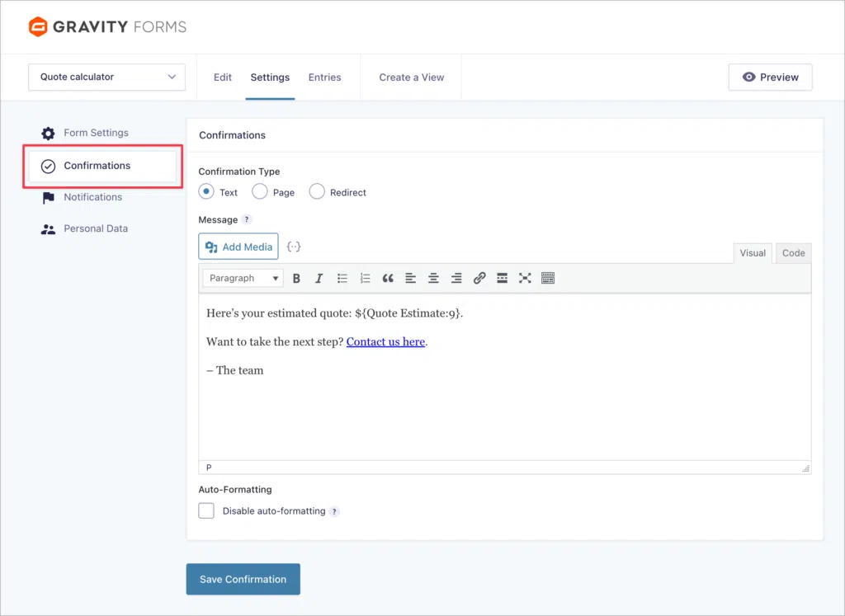The height and width of the screenshot is (616, 845).
Task: Open the Paragraph style dropdown
Action: pyautogui.click(x=242, y=278)
